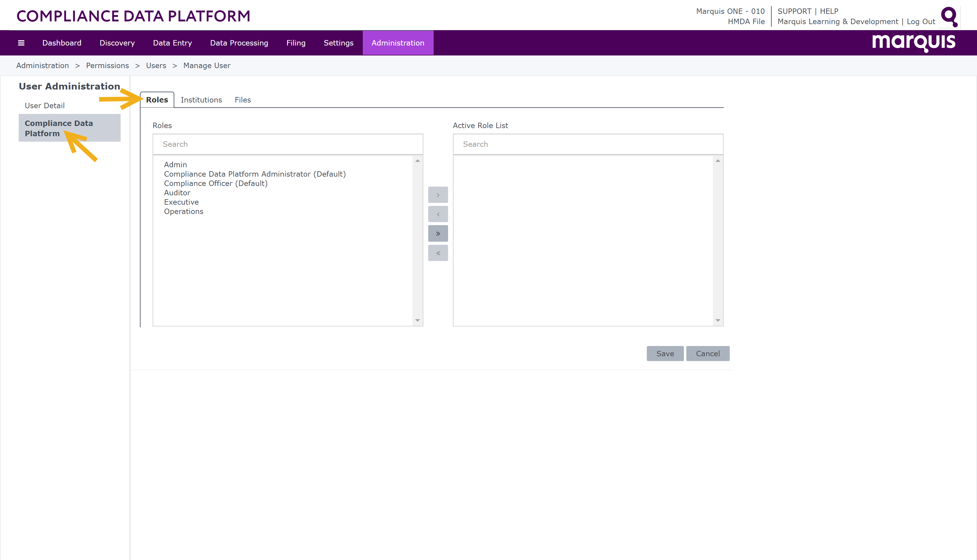Go to Users breadcrumb

pos(156,66)
